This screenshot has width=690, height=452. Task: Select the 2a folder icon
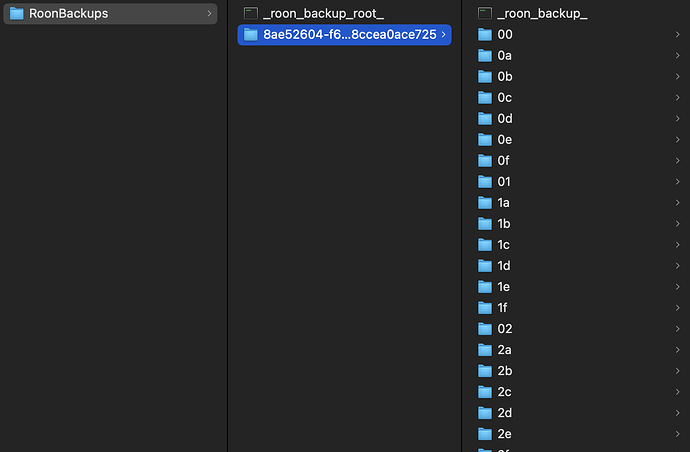485,350
